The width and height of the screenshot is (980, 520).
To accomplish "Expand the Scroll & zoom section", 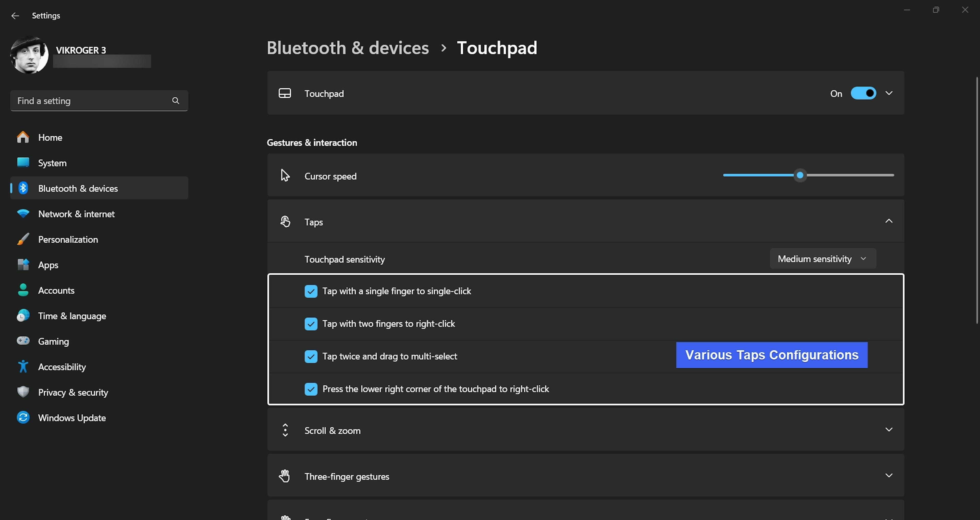I will [x=889, y=430].
